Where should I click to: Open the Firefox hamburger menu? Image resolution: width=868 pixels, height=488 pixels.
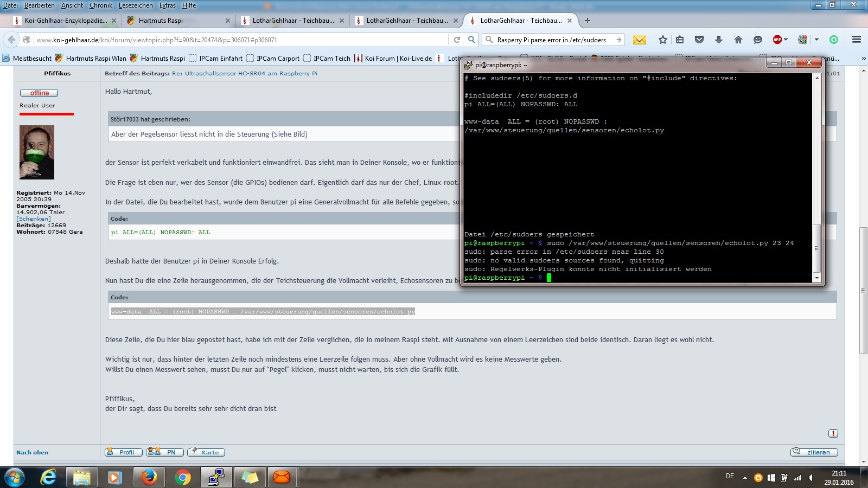pos(857,40)
